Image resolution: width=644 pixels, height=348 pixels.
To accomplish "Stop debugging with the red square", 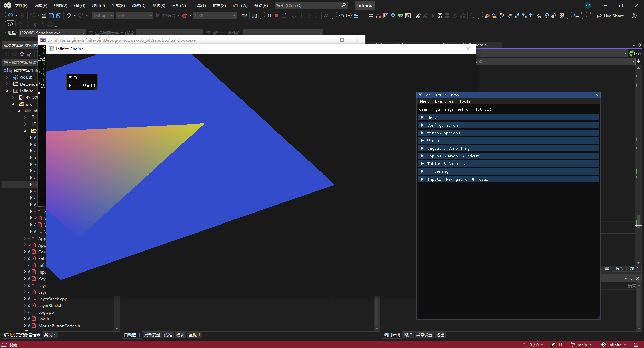I will (277, 16).
